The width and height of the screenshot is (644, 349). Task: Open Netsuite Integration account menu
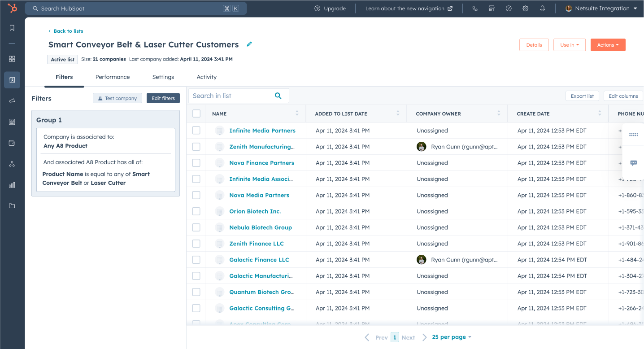(601, 9)
